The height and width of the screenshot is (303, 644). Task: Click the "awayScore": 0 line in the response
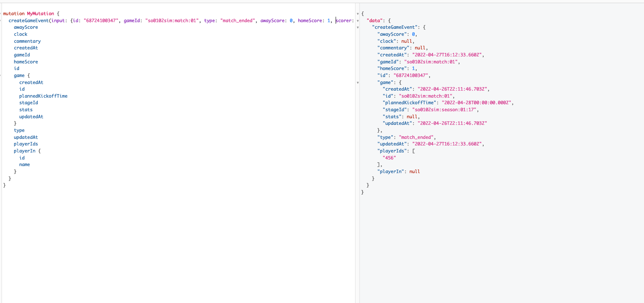click(x=397, y=34)
